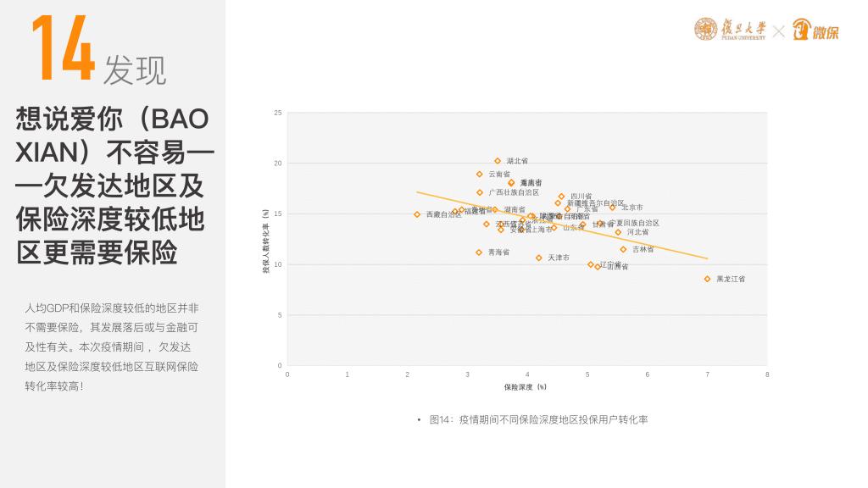Image resolution: width=868 pixels, height=488 pixels.
Task: Click the 广西壮族自治区 data label
Action: pos(514,193)
